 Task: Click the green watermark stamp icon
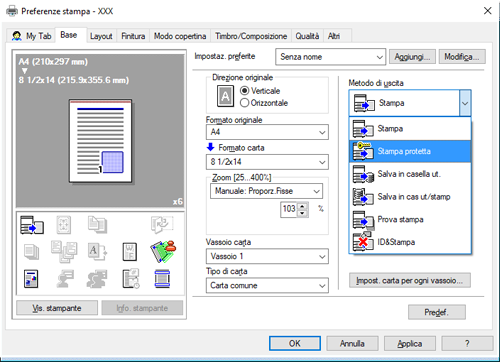[x=163, y=251]
